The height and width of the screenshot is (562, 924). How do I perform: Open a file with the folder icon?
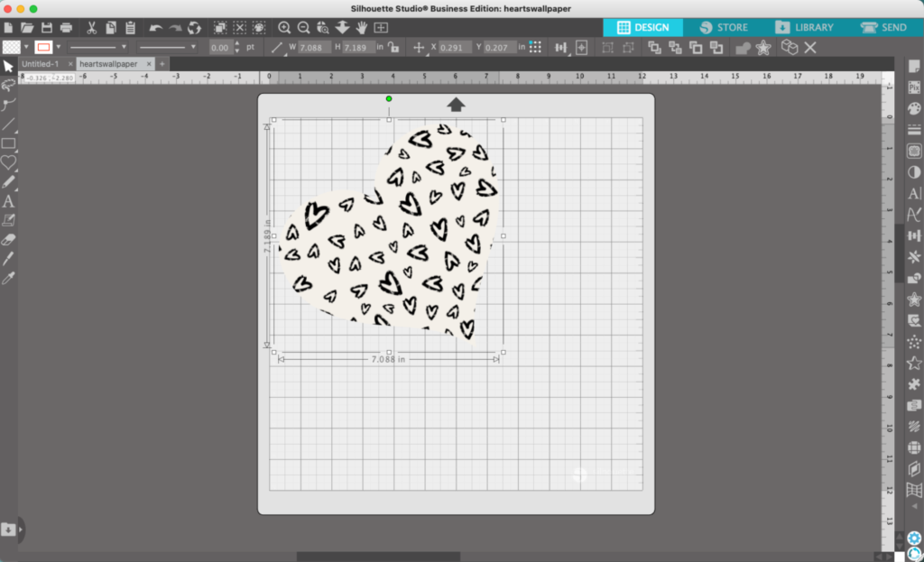click(27, 28)
